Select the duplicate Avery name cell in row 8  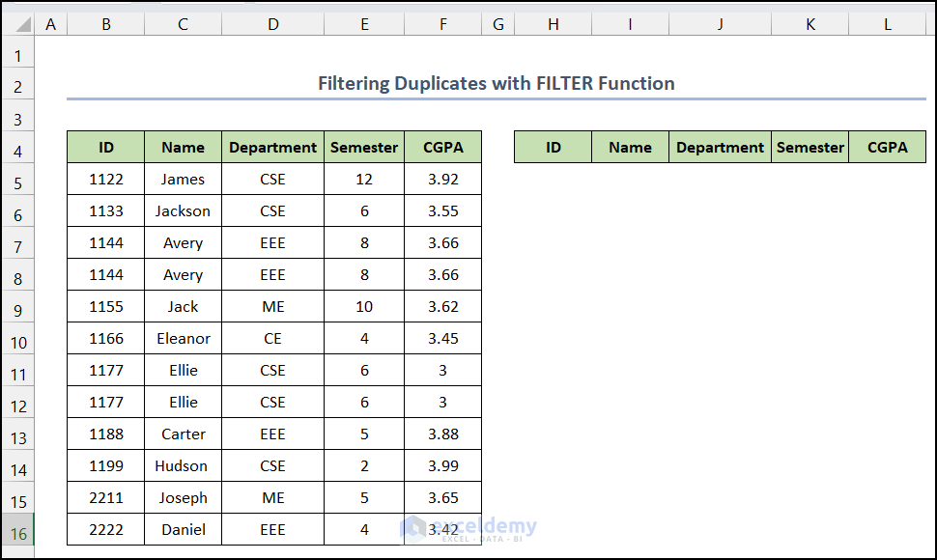coord(183,274)
